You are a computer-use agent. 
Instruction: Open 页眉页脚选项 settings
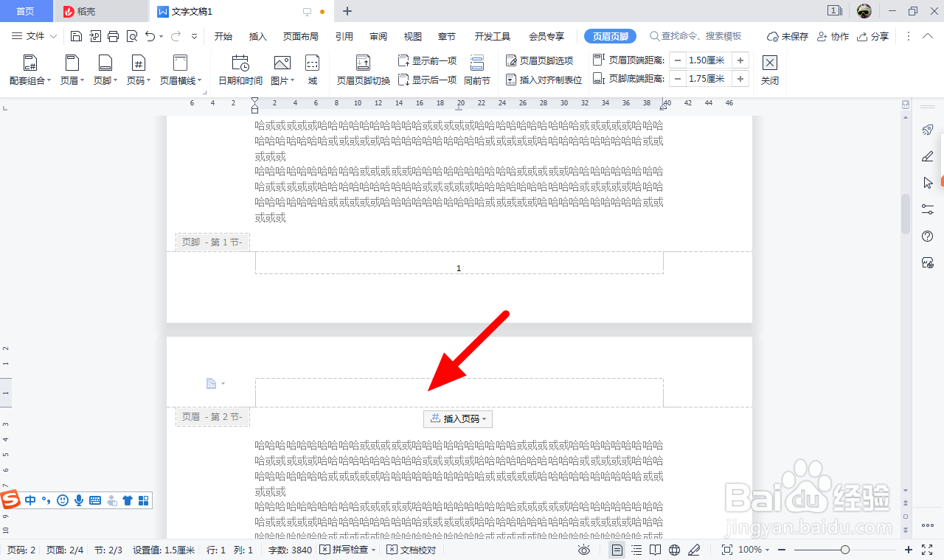point(539,60)
